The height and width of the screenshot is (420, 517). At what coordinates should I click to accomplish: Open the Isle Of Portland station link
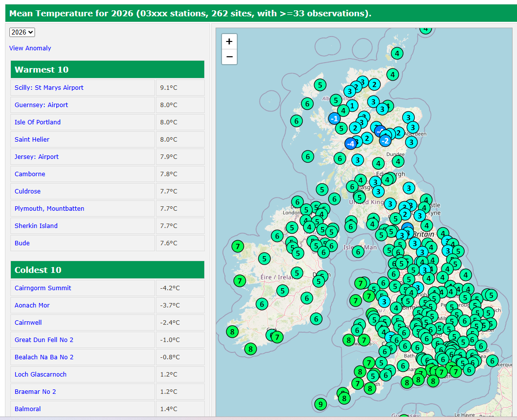(37, 122)
